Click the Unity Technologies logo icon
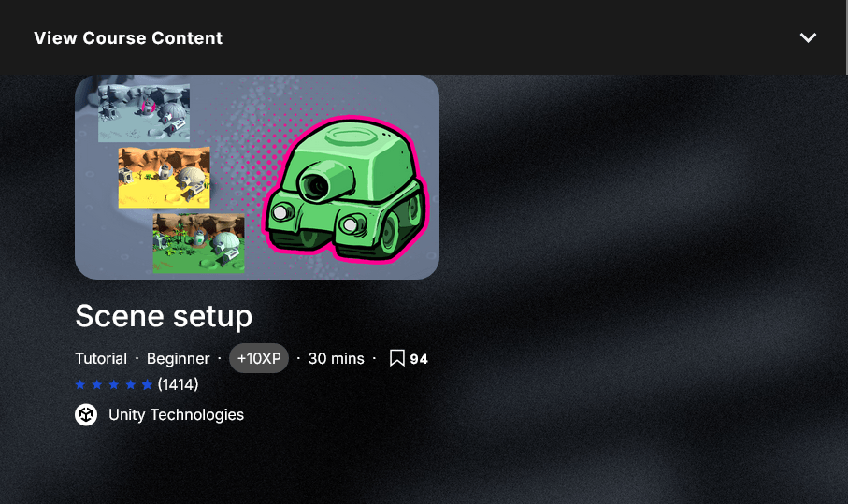Screen dimensions: 848x504 click(x=86, y=415)
